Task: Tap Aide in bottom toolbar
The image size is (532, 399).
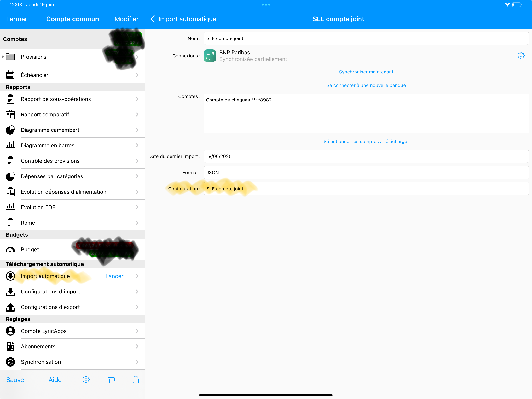Action: (55, 379)
